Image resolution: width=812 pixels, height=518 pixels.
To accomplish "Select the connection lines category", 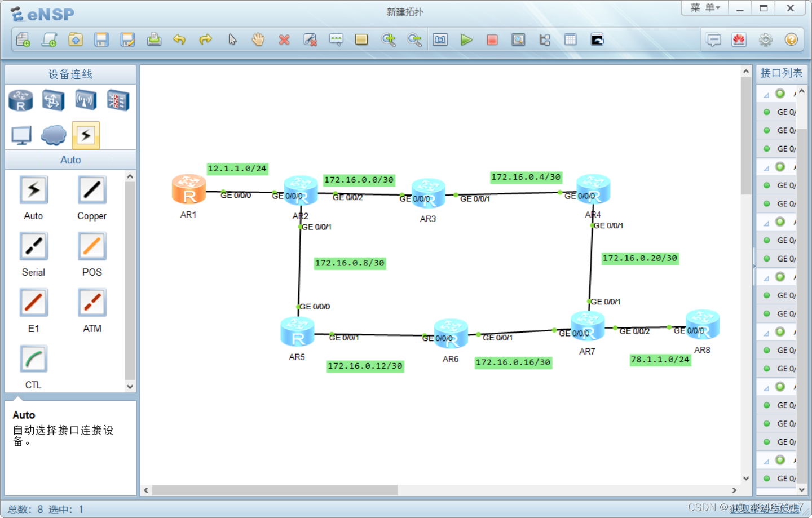I will 86,135.
